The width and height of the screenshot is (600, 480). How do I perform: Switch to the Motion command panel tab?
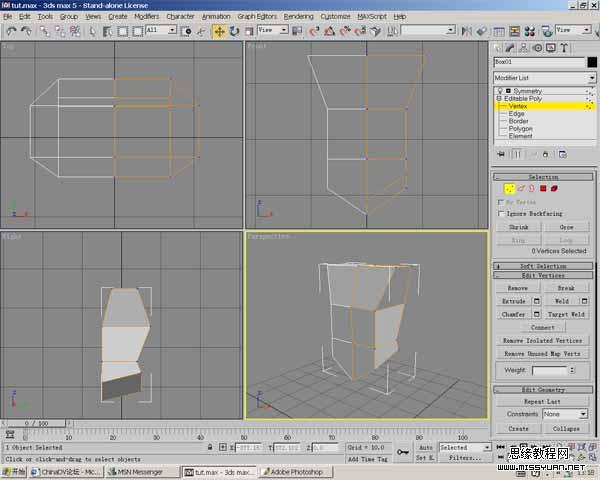point(538,48)
